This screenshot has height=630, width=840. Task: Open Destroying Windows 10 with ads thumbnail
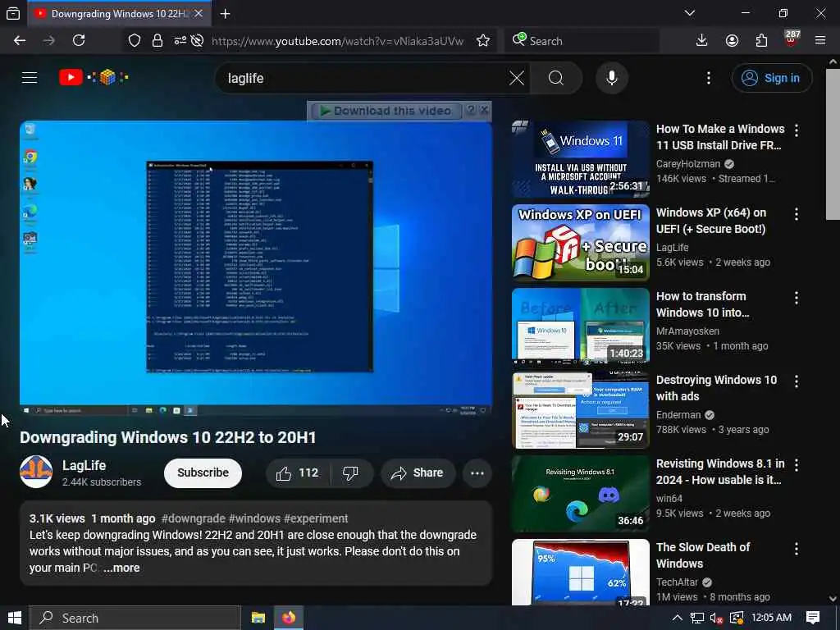(x=581, y=410)
